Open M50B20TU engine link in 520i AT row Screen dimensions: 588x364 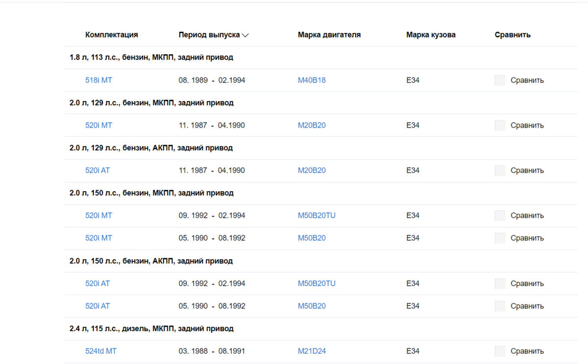pyautogui.click(x=317, y=284)
